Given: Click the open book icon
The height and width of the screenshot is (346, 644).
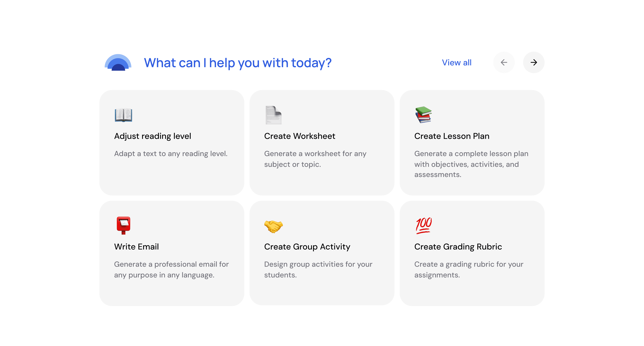Looking at the screenshot, I should (123, 115).
